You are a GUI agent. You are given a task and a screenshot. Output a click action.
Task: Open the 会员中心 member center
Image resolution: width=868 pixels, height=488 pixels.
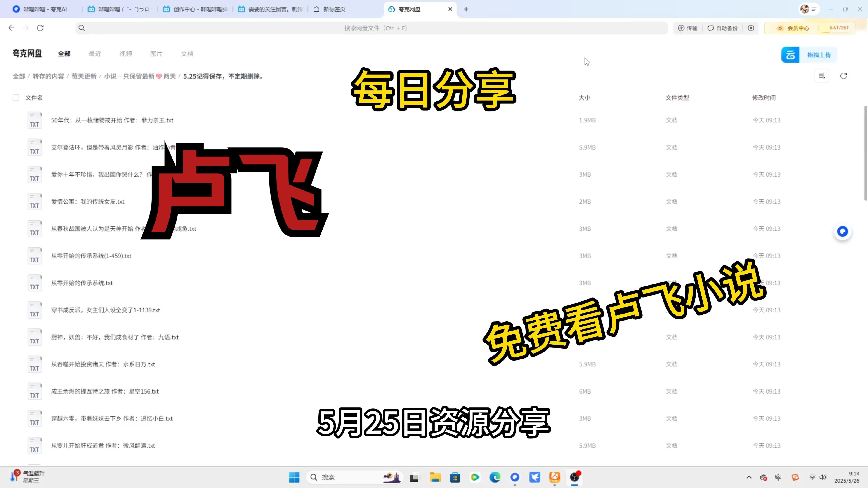point(794,28)
